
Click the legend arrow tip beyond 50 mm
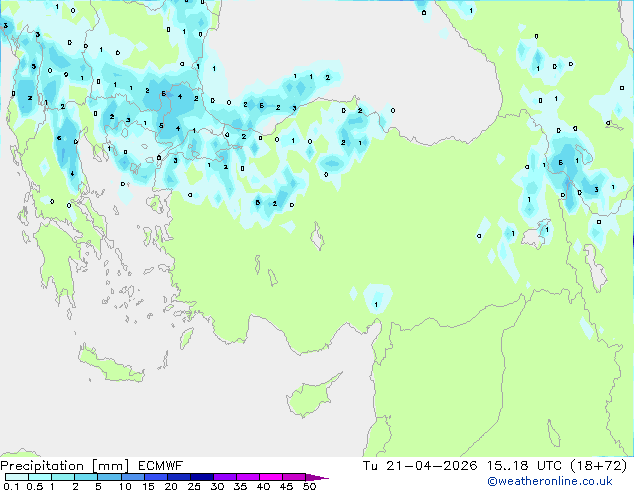pyautogui.click(x=317, y=477)
